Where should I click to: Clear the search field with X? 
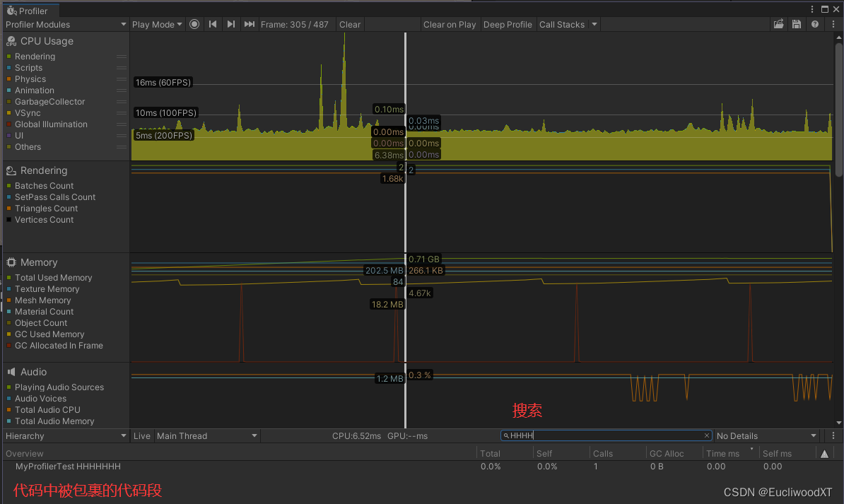[x=707, y=435]
